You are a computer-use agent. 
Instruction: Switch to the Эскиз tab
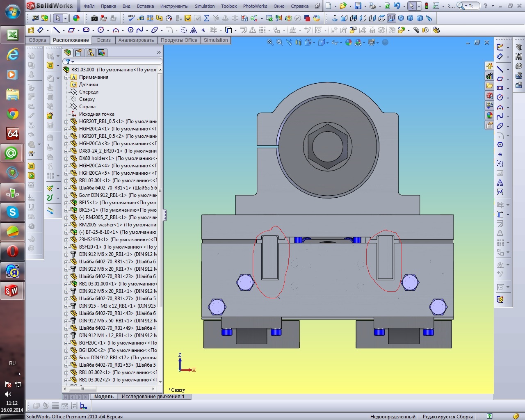pos(104,40)
